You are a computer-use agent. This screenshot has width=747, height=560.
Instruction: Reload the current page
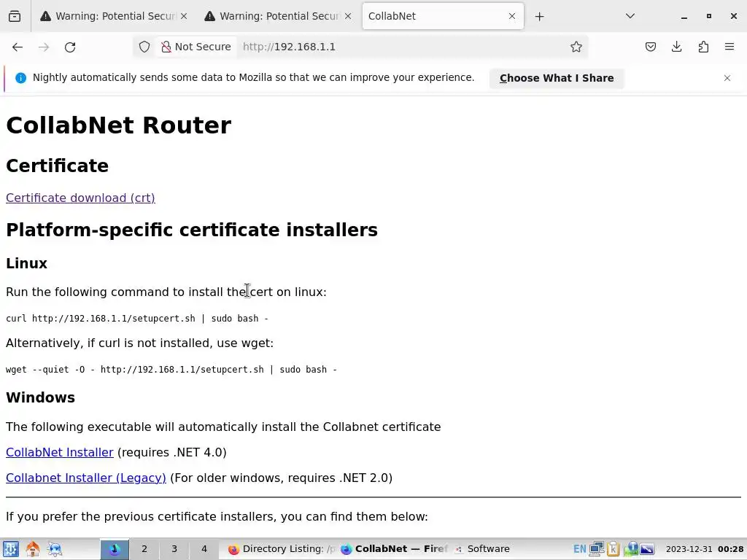click(x=70, y=47)
